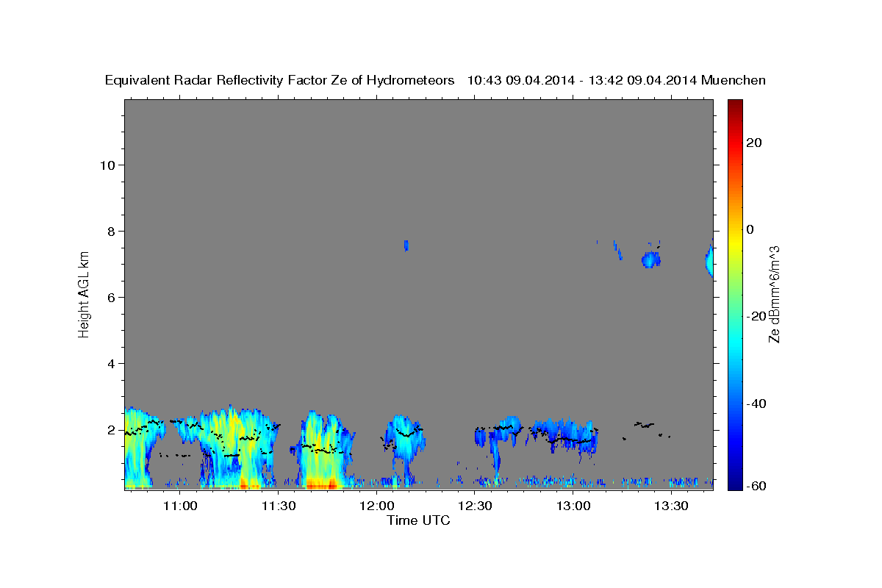Click the '12:00' time tick label
Viewport: 882px width, 588px height.
pos(376,506)
